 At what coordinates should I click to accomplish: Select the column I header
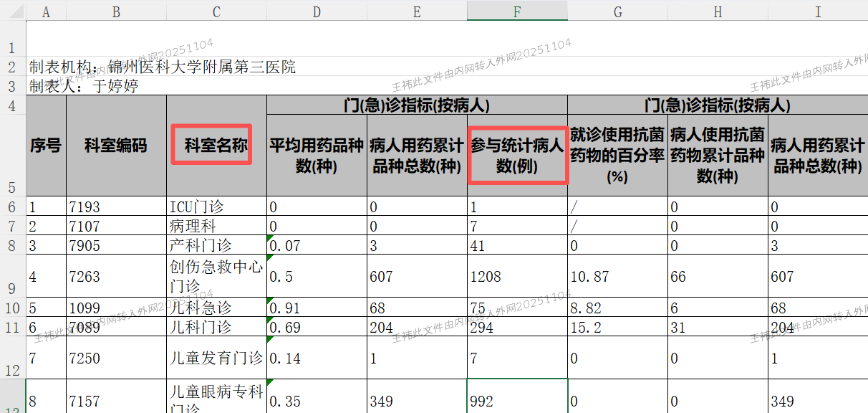817,11
